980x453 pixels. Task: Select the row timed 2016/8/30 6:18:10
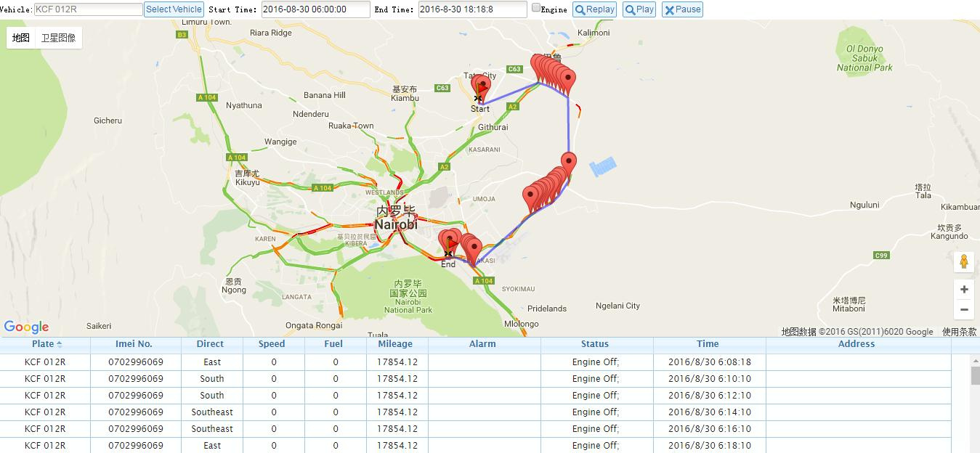point(476,446)
